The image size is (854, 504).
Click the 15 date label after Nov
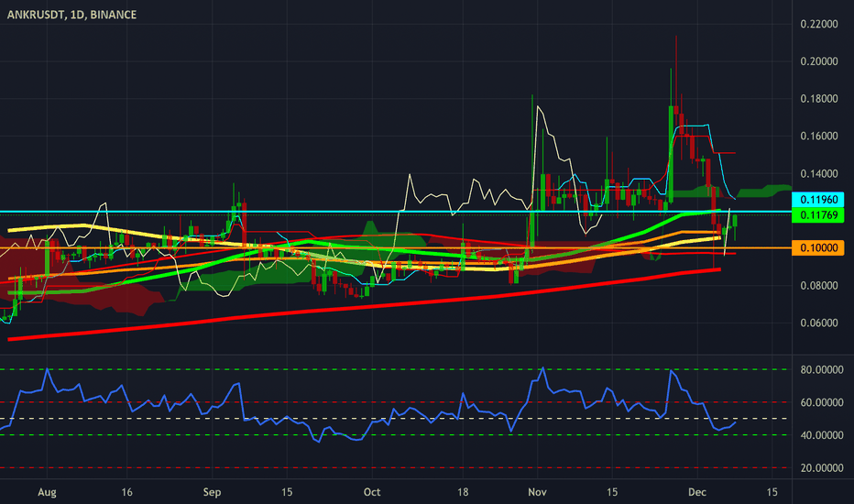[611, 493]
